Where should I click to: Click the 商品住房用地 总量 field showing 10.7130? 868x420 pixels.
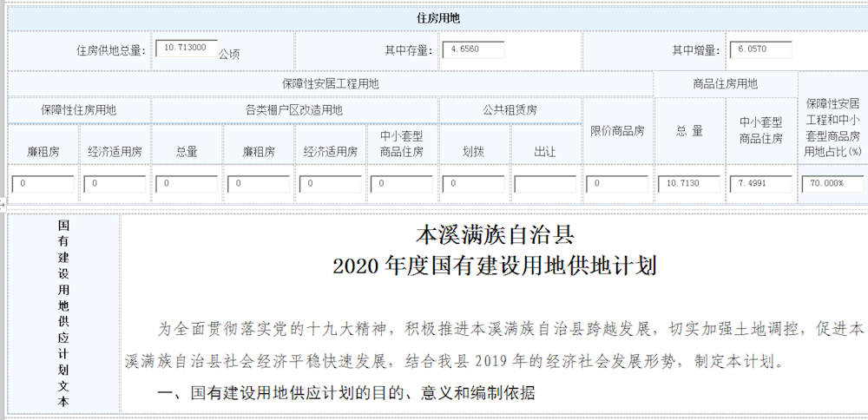point(689,184)
